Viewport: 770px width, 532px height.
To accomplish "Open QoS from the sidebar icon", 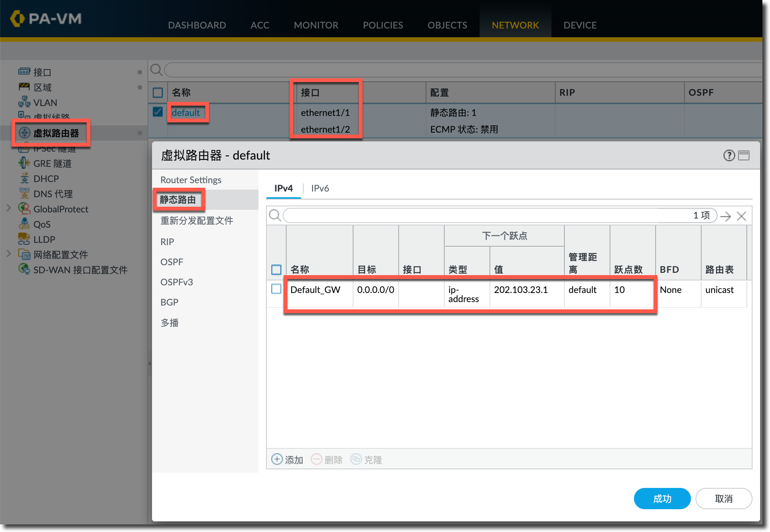I will click(x=24, y=224).
